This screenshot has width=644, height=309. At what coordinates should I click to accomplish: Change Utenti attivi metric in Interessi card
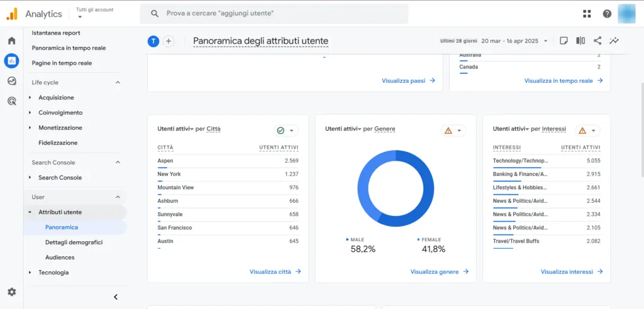tap(511, 129)
